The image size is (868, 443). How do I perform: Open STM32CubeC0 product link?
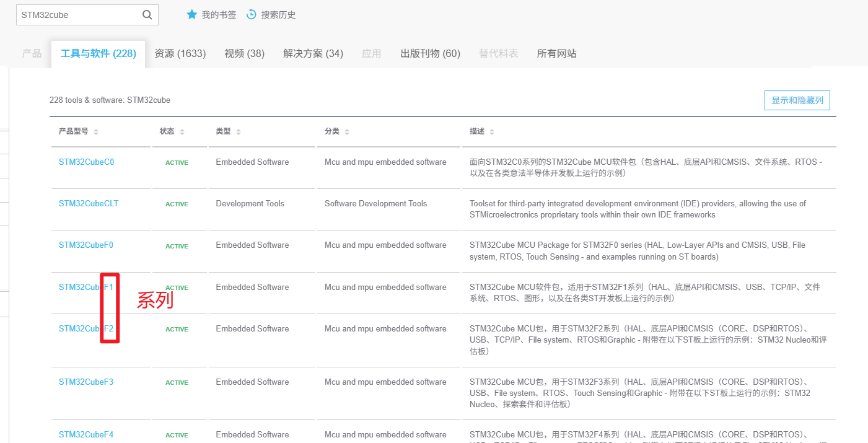tap(86, 162)
